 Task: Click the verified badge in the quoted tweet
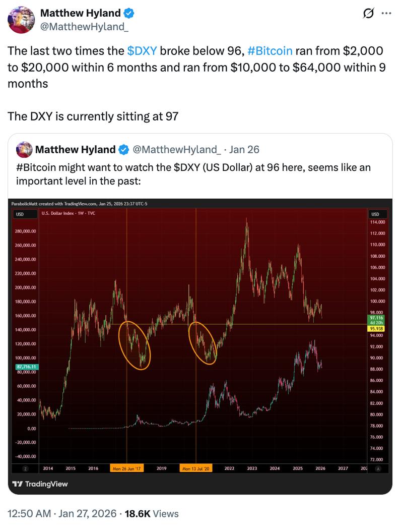point(122,150)
